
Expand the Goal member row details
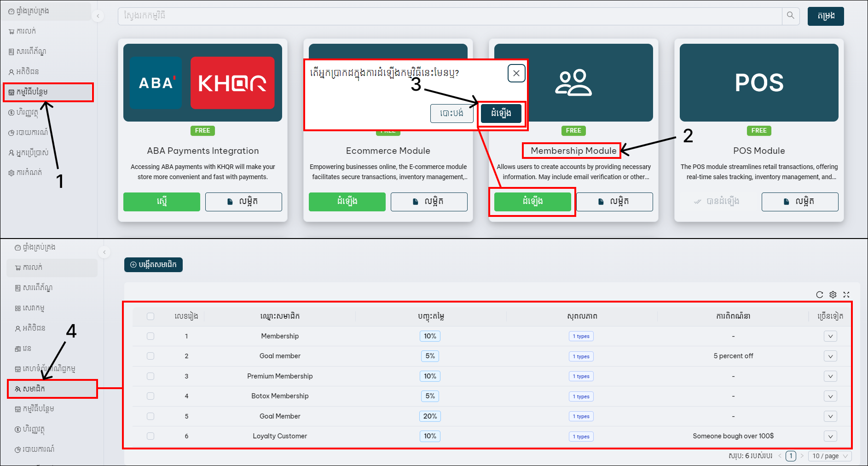830,356
